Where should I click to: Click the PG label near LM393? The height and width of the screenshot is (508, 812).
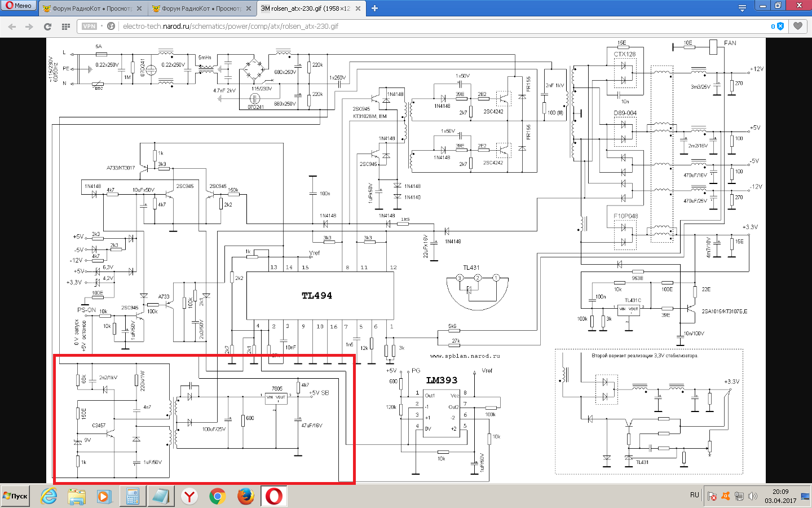click(x=416, y=371)
